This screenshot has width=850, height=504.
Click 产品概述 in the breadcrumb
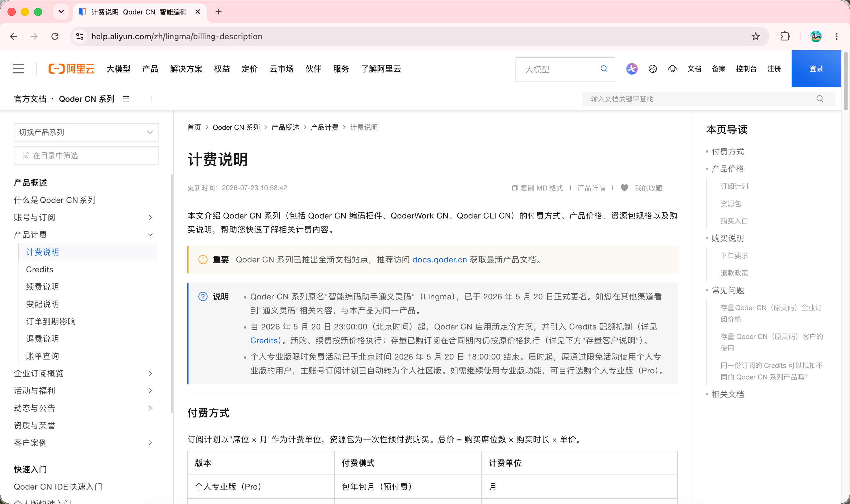click(x=285, y=127)
